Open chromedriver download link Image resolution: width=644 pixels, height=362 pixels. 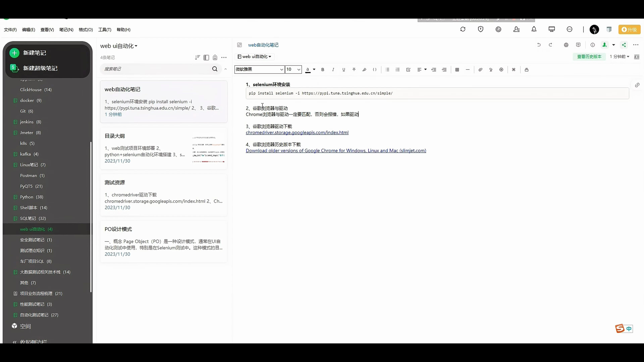tap(297, 133)
